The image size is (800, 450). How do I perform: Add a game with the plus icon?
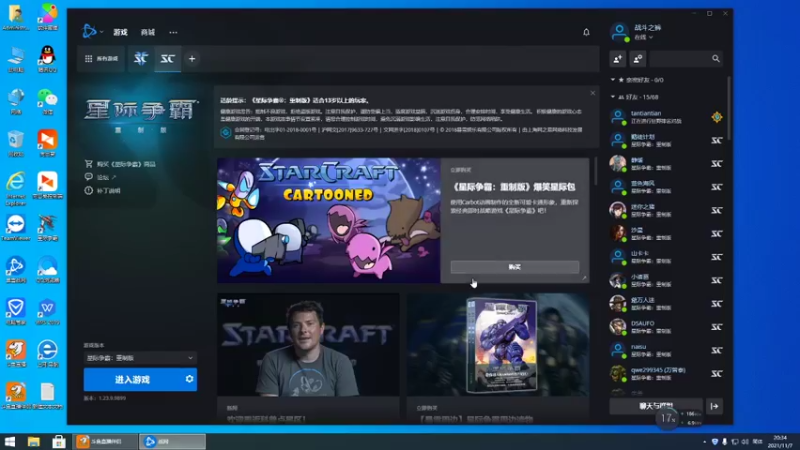[192, 59]
